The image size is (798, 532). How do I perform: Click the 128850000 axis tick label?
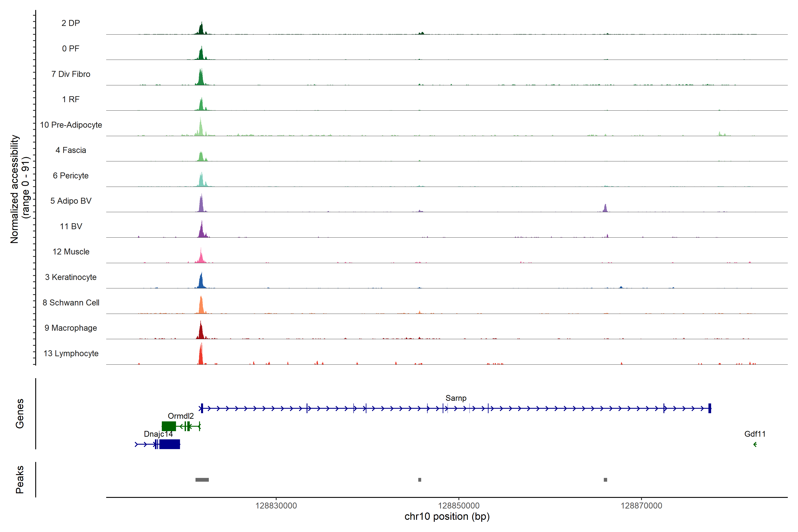coord(459,506)
